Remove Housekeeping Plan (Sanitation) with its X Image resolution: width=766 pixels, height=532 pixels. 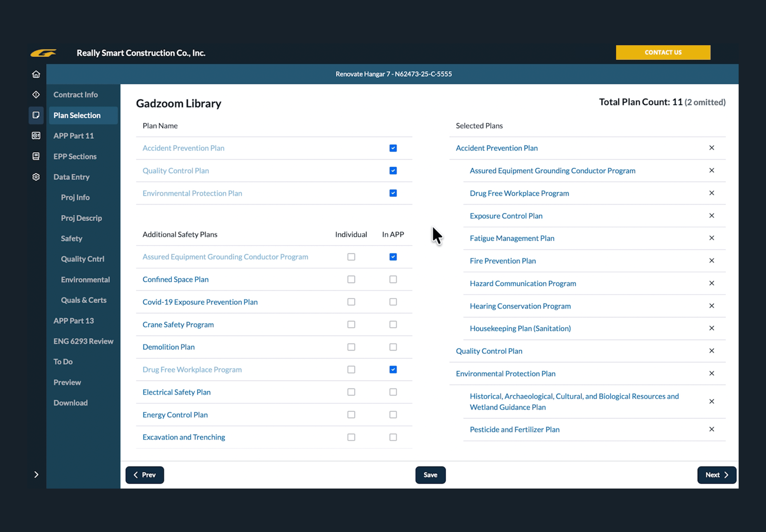(x=712, y=328)
